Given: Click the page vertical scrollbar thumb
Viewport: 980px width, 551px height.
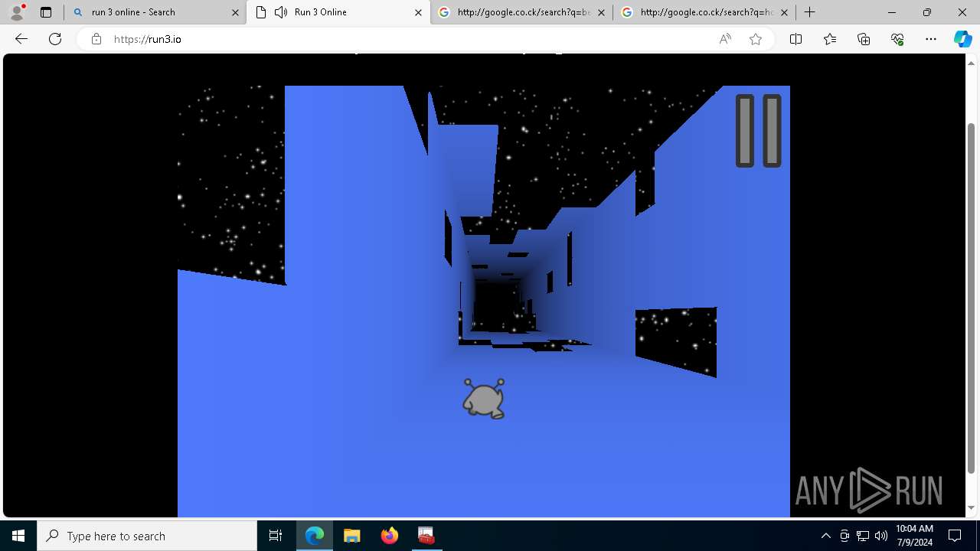Looking at the screenshot, I should tap(972, 298).
